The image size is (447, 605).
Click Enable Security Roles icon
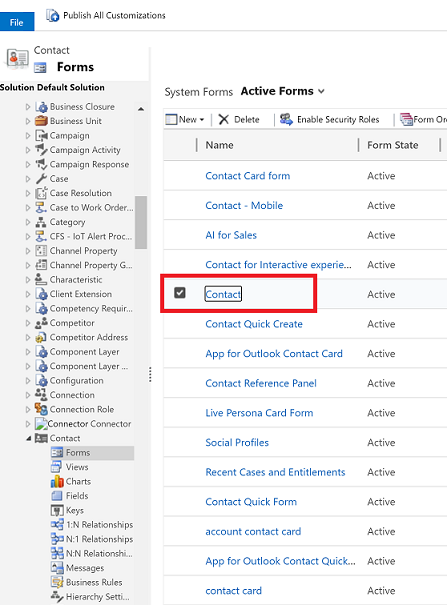286,120
